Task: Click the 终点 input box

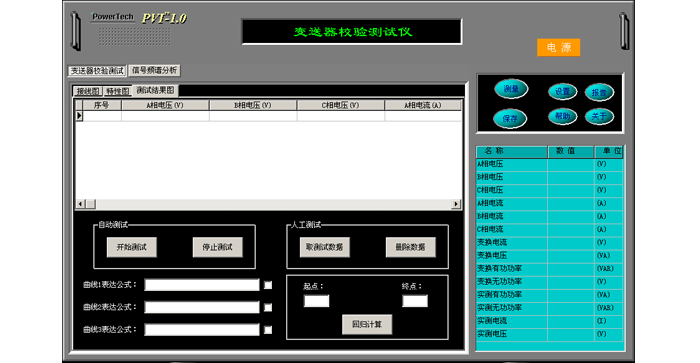Action: [x=415, y=301]
